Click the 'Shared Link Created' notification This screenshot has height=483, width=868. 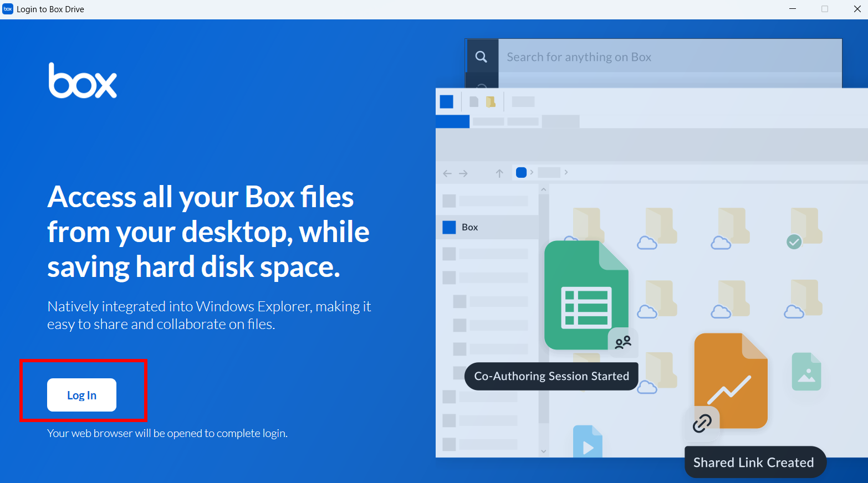tap(754, 463)
